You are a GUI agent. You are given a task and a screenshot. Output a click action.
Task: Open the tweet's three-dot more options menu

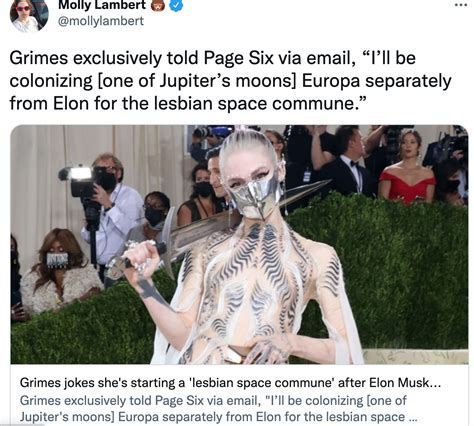point(461,5)
